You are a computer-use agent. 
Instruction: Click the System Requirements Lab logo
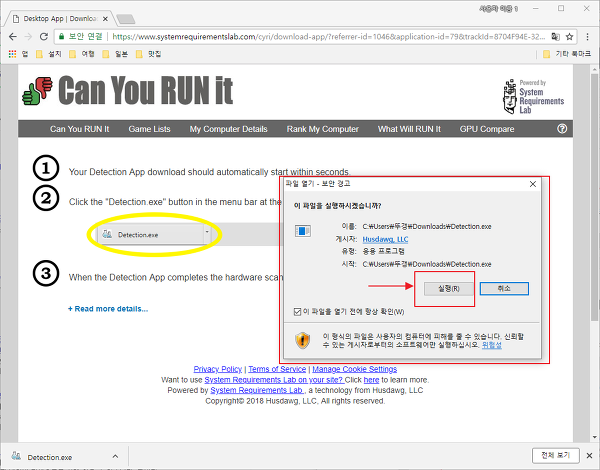point(533,96)
